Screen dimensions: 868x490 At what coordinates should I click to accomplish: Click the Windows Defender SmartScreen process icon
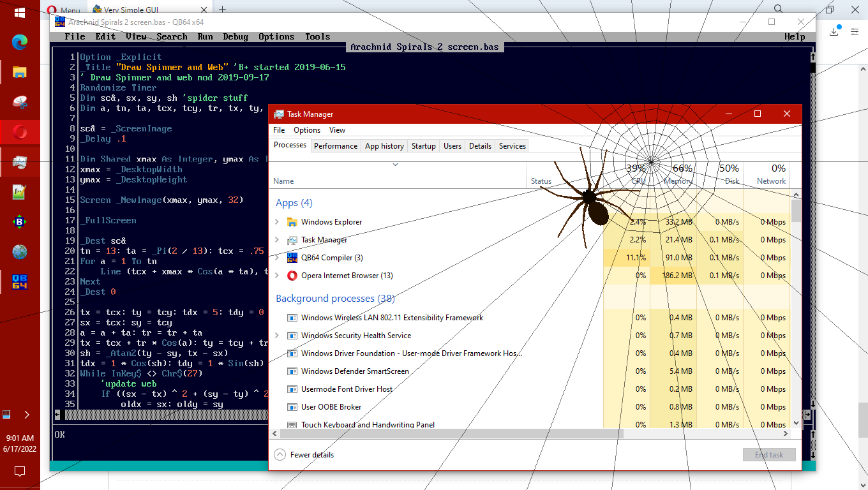tap(292, 371)
